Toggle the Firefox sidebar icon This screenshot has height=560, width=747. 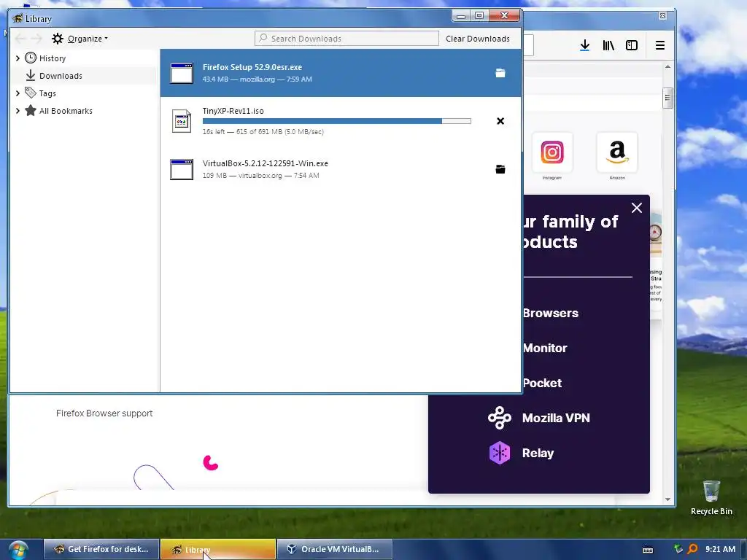pos(632,45)
